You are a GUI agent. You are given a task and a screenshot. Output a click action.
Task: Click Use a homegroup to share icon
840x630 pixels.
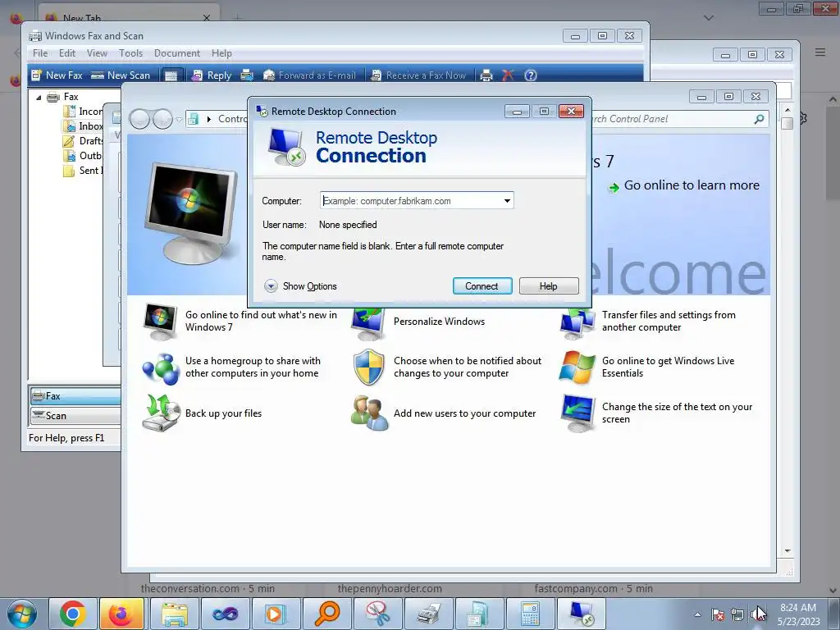(160, 368)
